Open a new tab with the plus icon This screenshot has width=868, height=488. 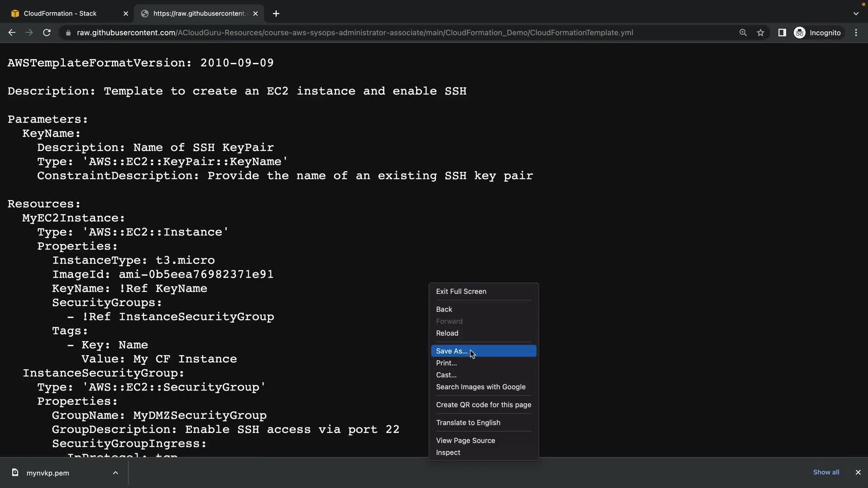276,14
